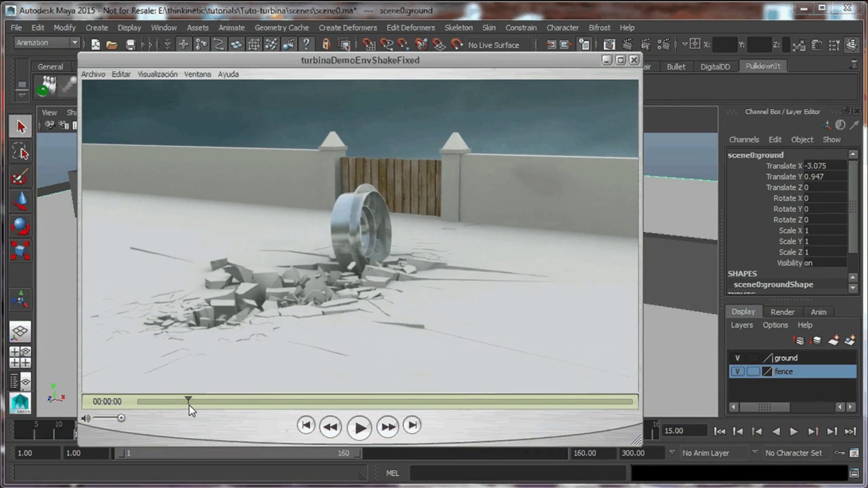Click the Maya range slider bar
The width and height of the screenshot is (868, 488).
[238, 453]
